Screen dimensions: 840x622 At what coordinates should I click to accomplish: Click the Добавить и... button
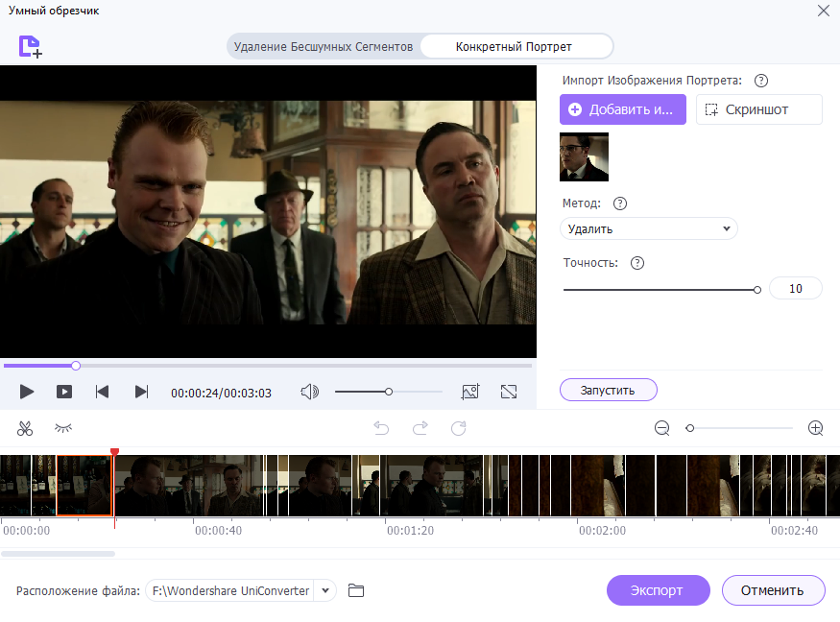[x=622, y=109]
